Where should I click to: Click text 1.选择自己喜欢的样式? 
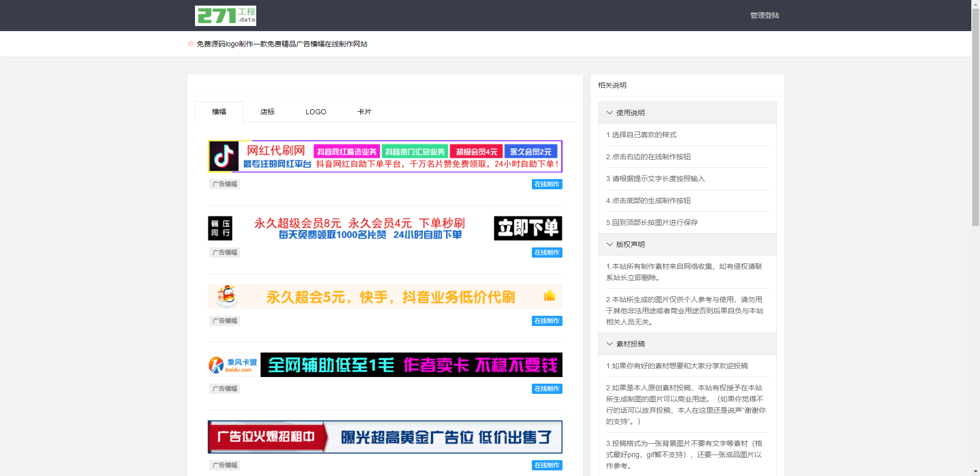point(641,135)
